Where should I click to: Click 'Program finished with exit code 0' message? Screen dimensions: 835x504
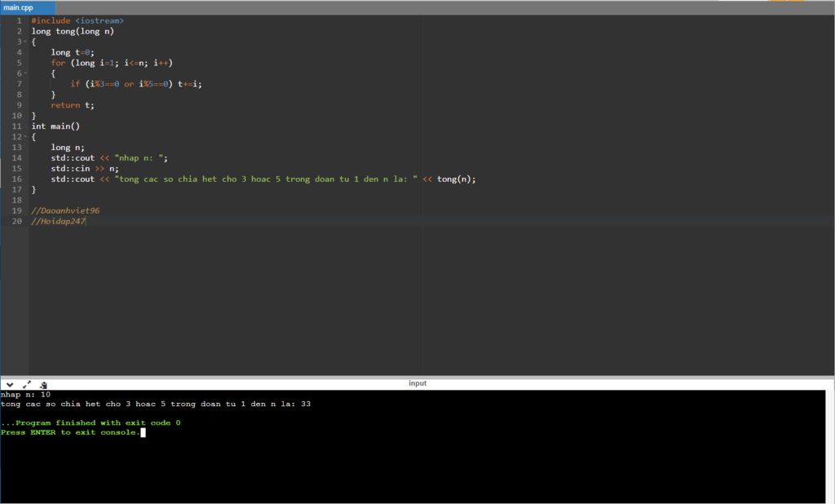coord(98,423)
